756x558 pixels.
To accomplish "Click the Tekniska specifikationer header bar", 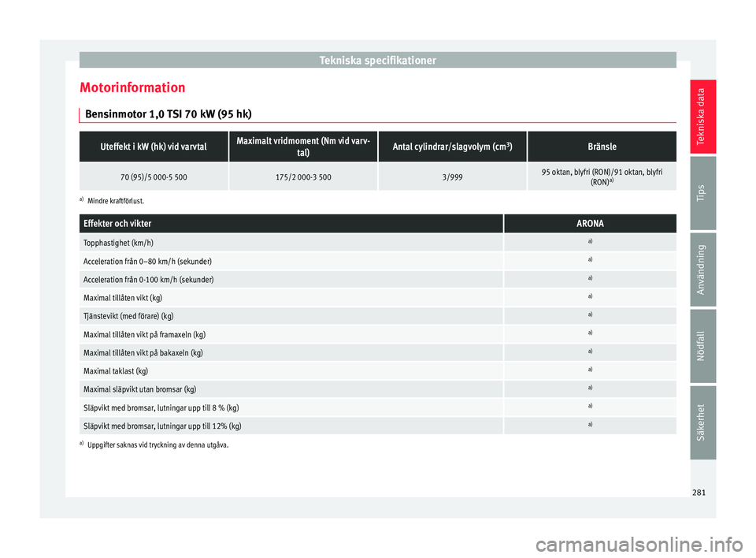I will tap(377, 60).
